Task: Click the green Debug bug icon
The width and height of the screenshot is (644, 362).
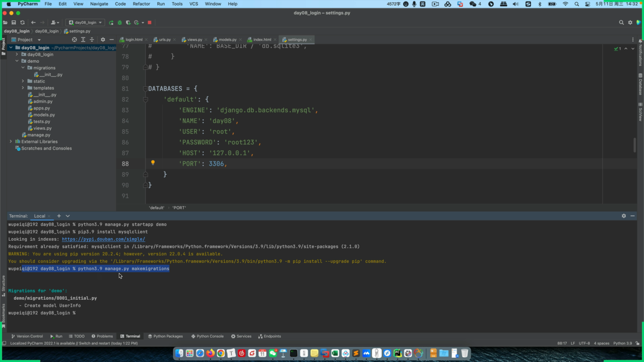Action: coord(120,23)
